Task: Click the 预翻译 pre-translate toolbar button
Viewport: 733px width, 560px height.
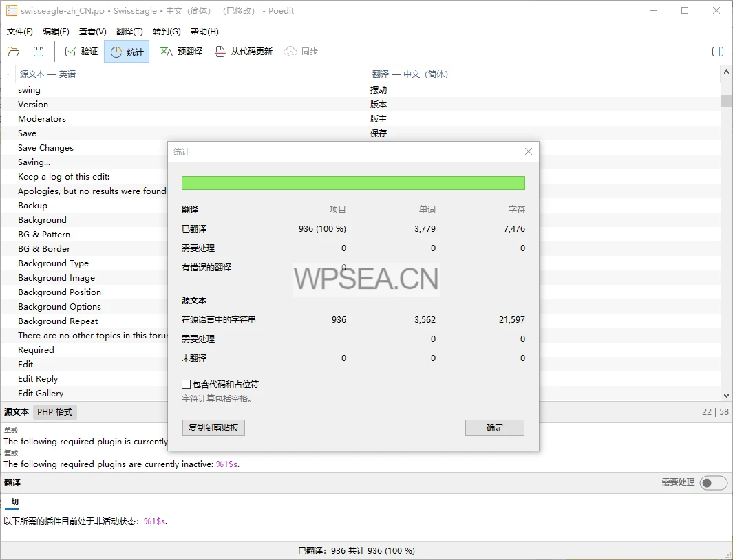Action: point(181,52)
